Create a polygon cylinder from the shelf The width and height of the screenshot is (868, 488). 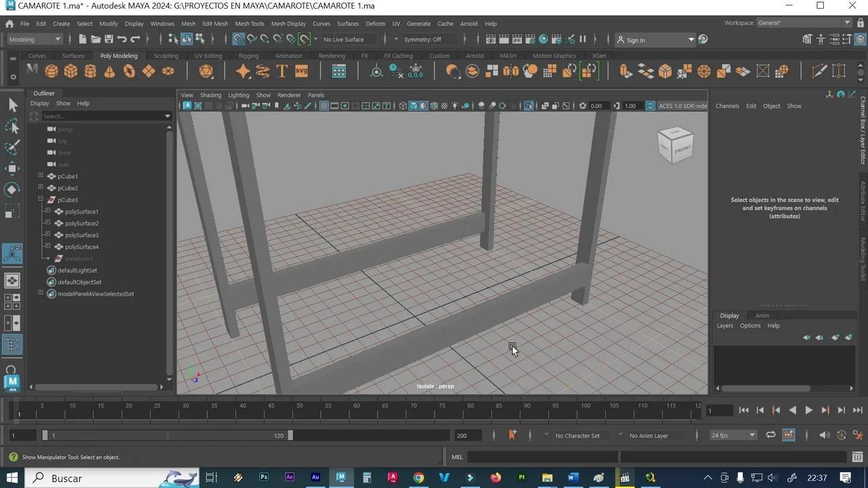(x=90, y=71)
